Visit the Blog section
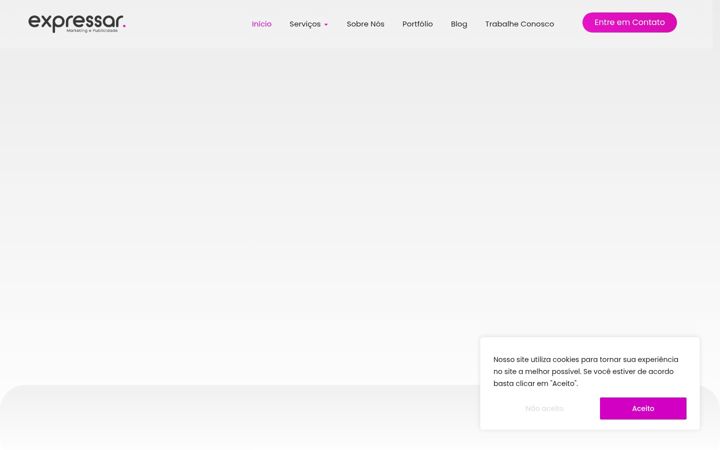The height and width of the screenshot is (450, 720). pyautogui.click(x=459, y=24)
